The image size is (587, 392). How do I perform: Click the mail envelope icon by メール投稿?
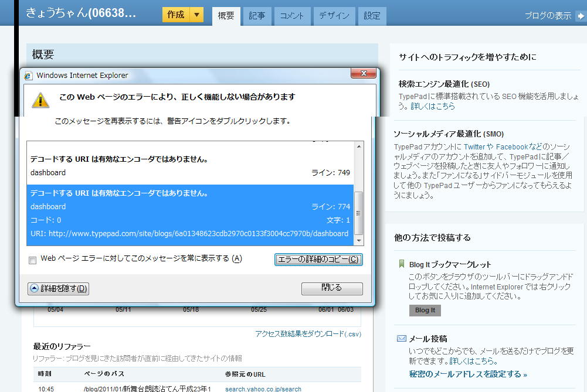point(401,339)
